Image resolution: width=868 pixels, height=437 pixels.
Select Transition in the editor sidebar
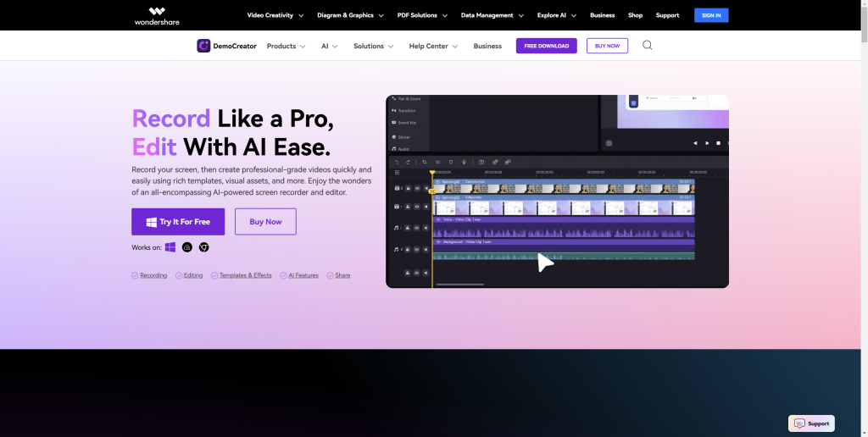click(x=403, y=111)
